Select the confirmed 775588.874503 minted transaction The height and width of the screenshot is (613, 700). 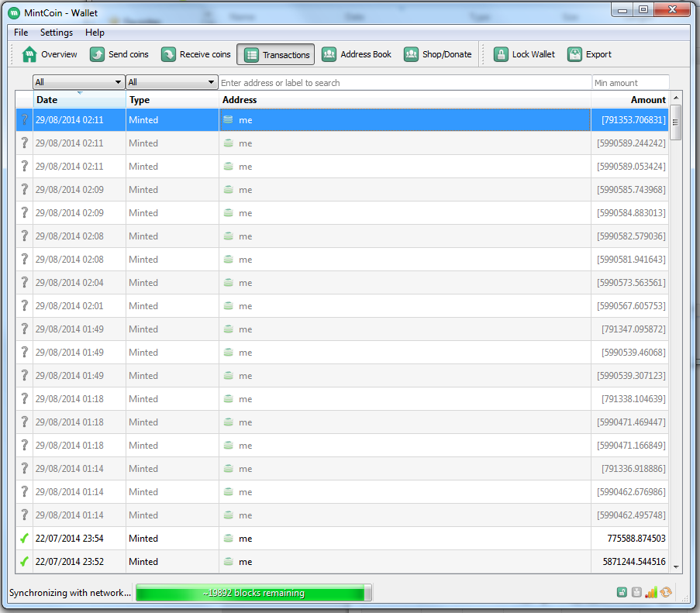349,539
